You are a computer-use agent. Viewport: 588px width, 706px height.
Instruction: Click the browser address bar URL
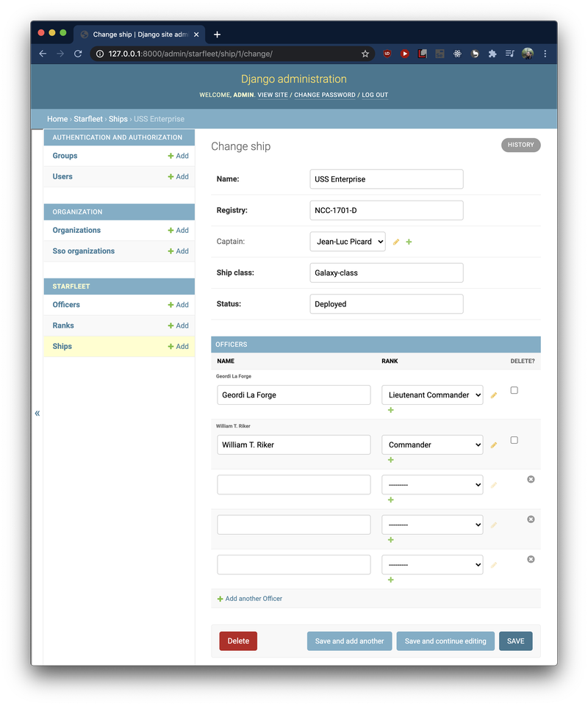190,54
